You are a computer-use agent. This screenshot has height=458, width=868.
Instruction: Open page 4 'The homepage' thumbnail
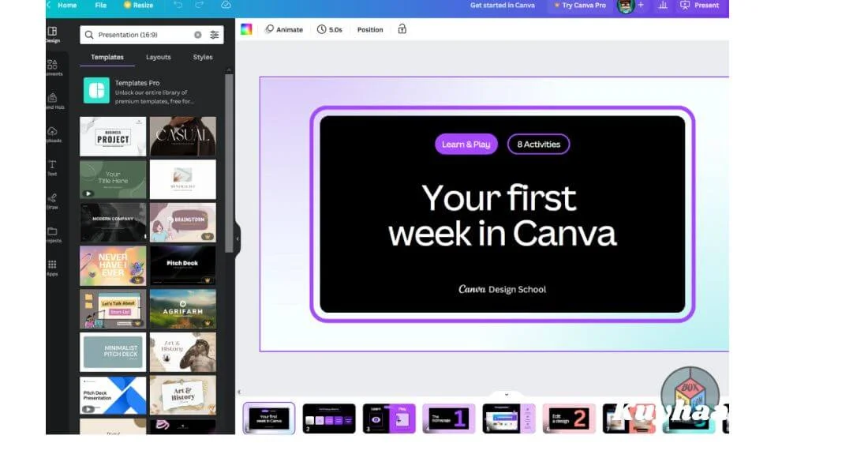coord(448,419)
